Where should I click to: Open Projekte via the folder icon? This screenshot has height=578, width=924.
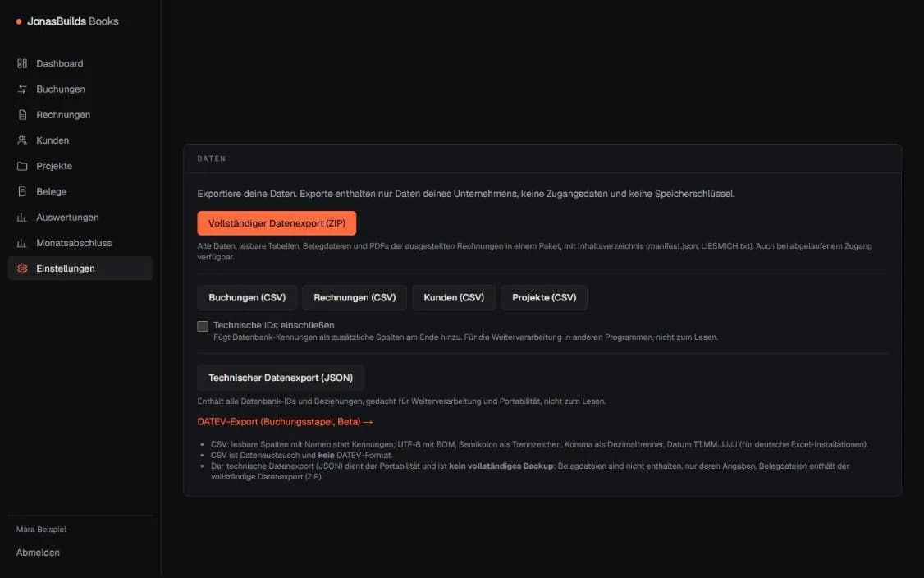coord(22,166)
